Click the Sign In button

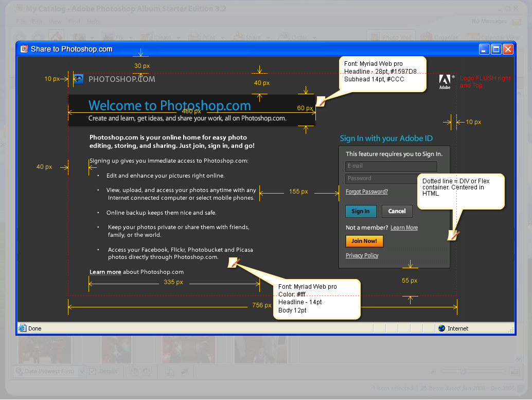coord(361,211)
